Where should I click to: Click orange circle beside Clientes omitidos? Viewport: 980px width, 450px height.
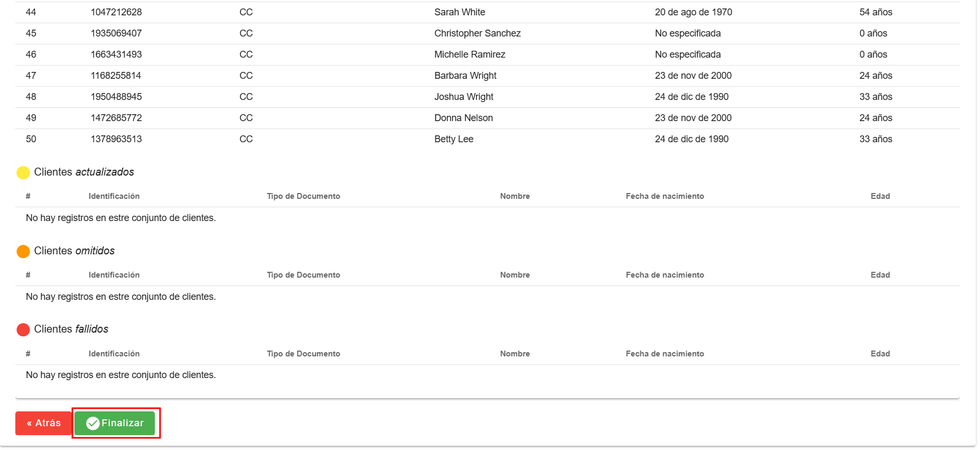click(23, 251)
